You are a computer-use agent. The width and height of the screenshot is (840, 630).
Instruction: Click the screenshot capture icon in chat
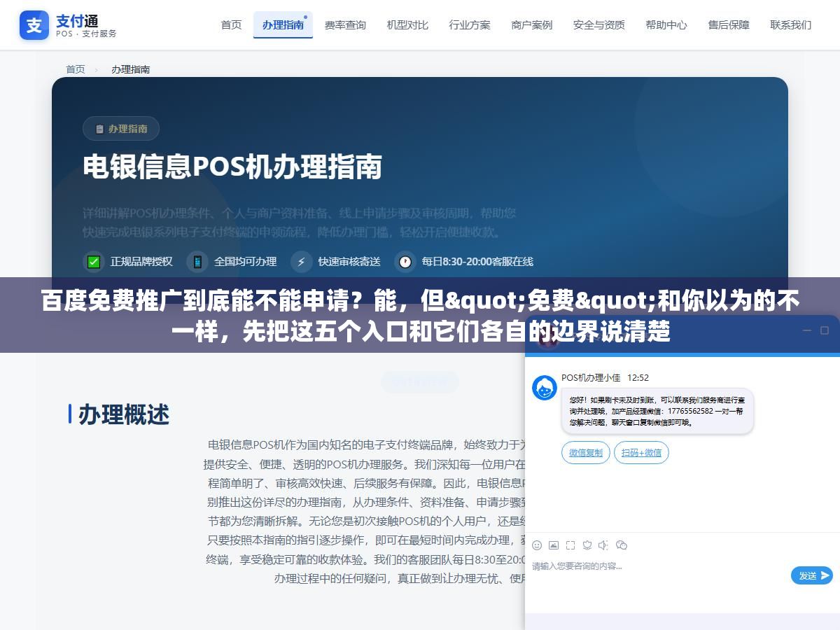[570, 545]
